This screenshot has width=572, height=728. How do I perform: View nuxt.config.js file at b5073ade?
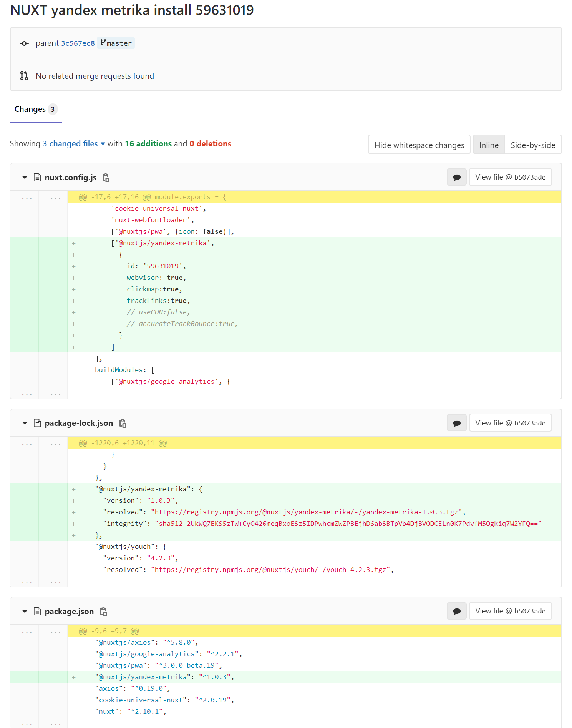pos(510,177)
